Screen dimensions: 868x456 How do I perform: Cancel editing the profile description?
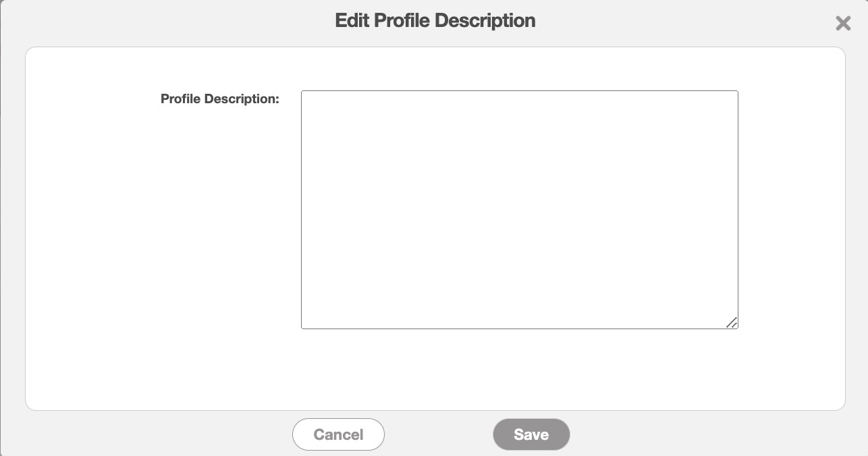[x=338, y=434]
